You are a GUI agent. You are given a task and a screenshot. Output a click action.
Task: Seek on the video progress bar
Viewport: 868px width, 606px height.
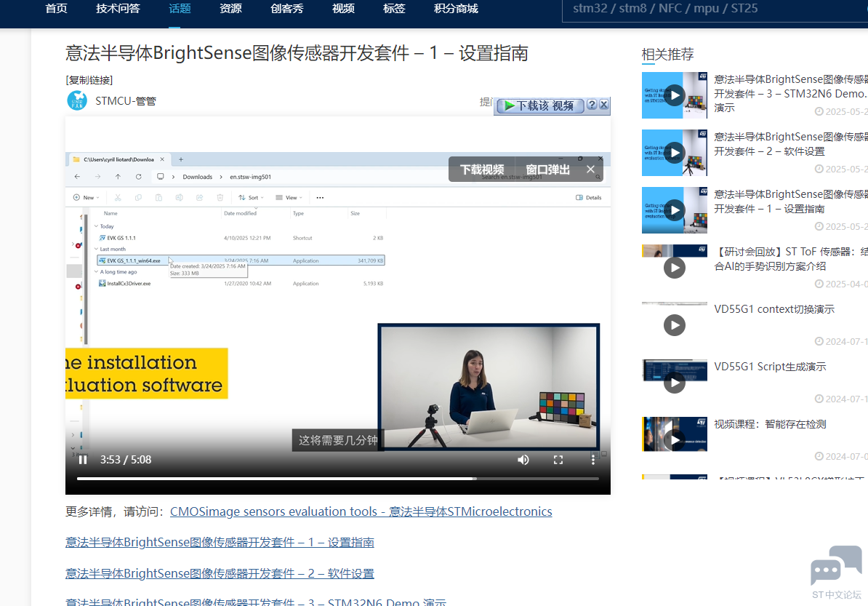tap(338, 479)
